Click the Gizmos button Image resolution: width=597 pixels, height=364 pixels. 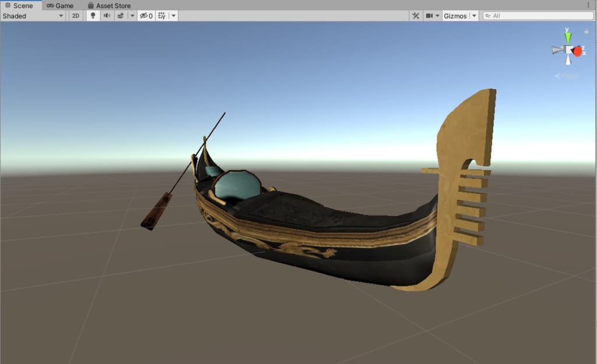click(x=455, y=16)
